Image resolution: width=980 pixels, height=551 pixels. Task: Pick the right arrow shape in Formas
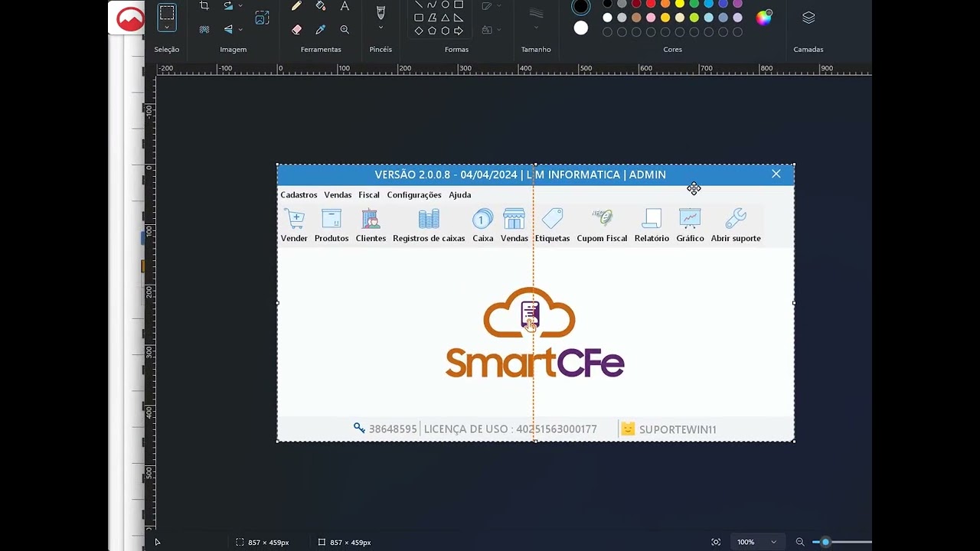[x=459, y=31]
